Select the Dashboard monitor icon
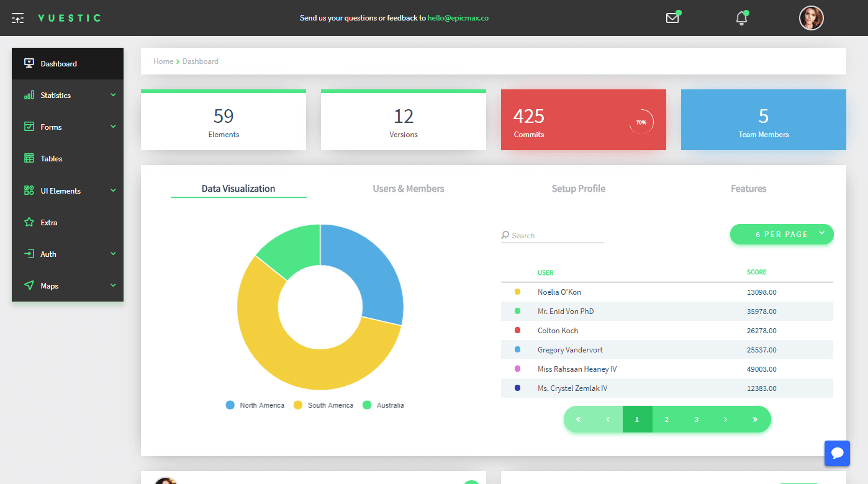Viewport: 868px width, 484px height. click(28, 63)
